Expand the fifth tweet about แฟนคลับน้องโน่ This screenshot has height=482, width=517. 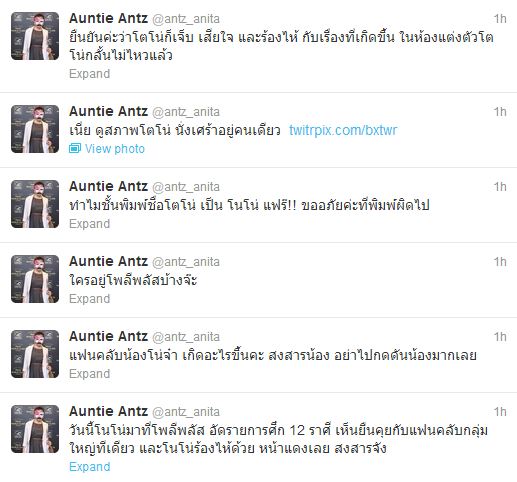click(89, 374)
